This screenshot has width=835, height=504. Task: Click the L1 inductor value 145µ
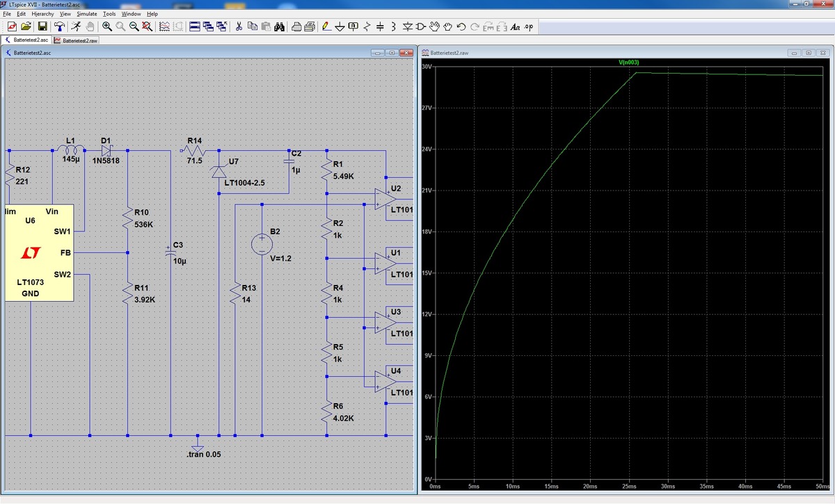70,159
